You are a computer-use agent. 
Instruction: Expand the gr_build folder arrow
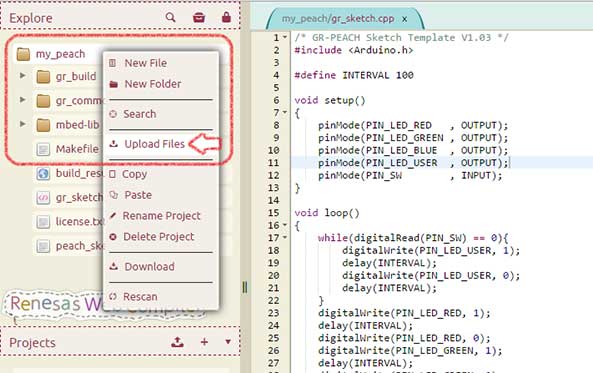[23, 76]
